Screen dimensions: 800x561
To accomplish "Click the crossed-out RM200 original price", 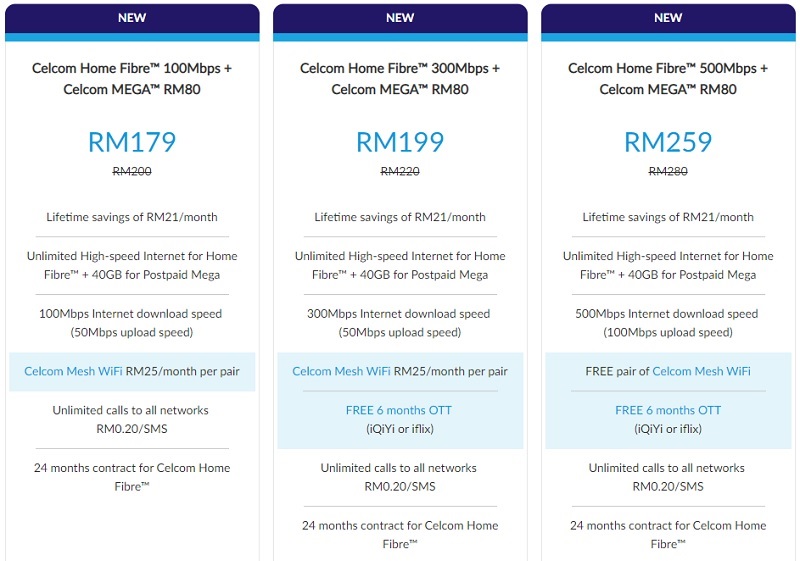I will point(132,171).
